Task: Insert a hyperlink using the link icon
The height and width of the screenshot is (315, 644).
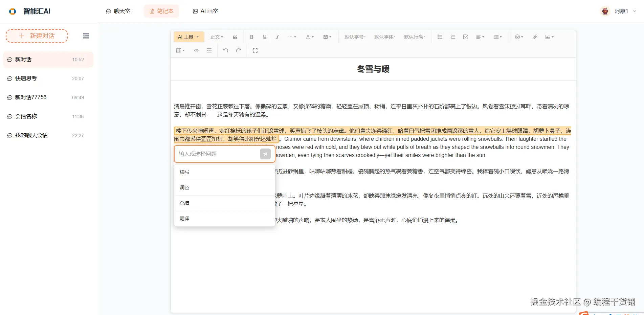Action: tap(535, 37)
